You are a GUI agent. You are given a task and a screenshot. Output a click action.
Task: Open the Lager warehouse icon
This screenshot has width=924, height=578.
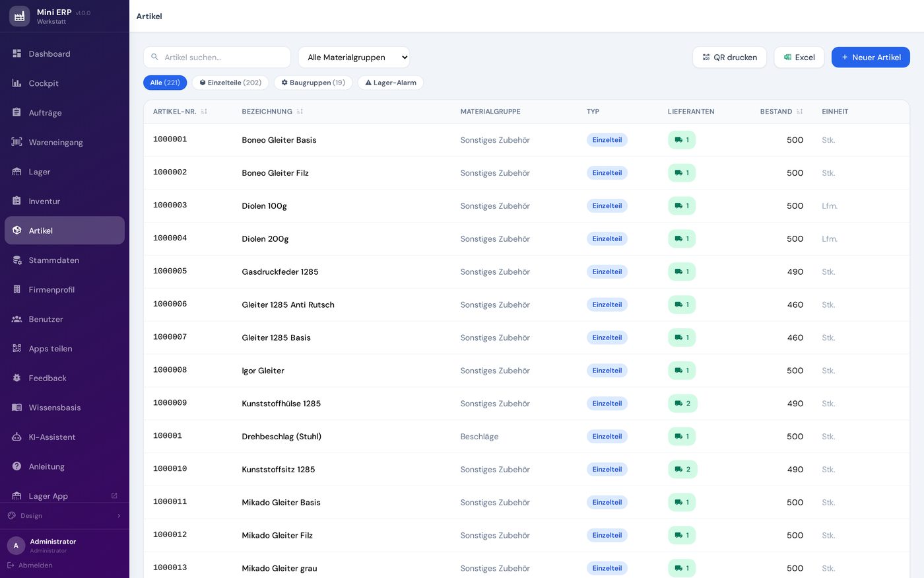point(17,172)
